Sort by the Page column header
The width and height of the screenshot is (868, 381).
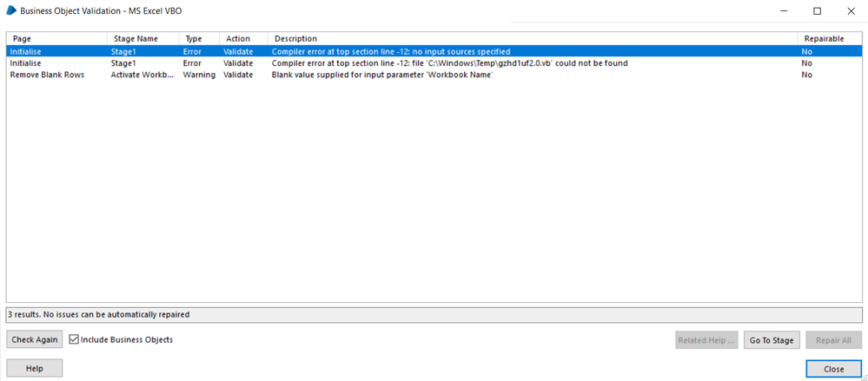57,39
